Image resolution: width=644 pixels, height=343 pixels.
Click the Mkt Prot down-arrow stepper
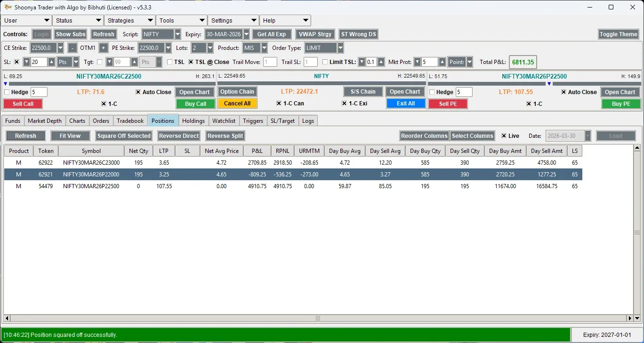[x=417, y=62]
